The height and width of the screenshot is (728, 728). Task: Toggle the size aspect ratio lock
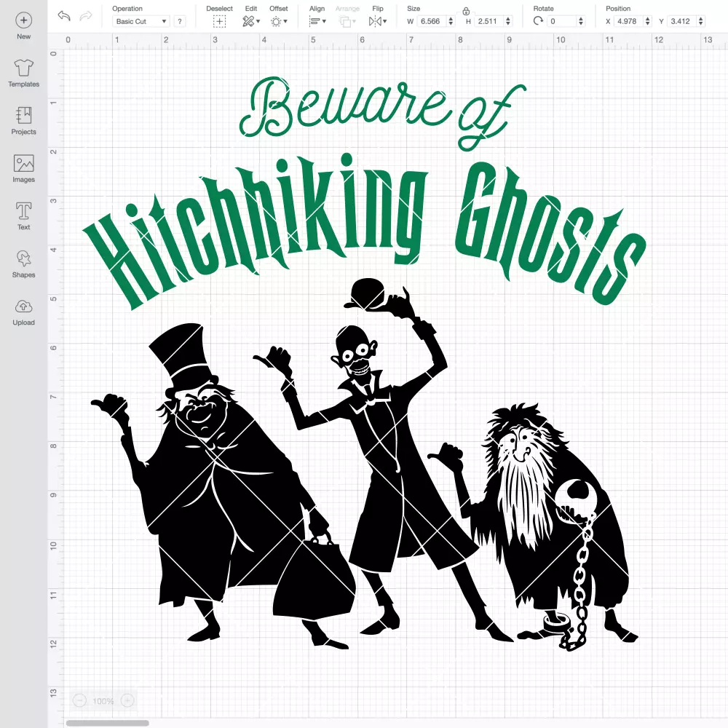point(466,11)
